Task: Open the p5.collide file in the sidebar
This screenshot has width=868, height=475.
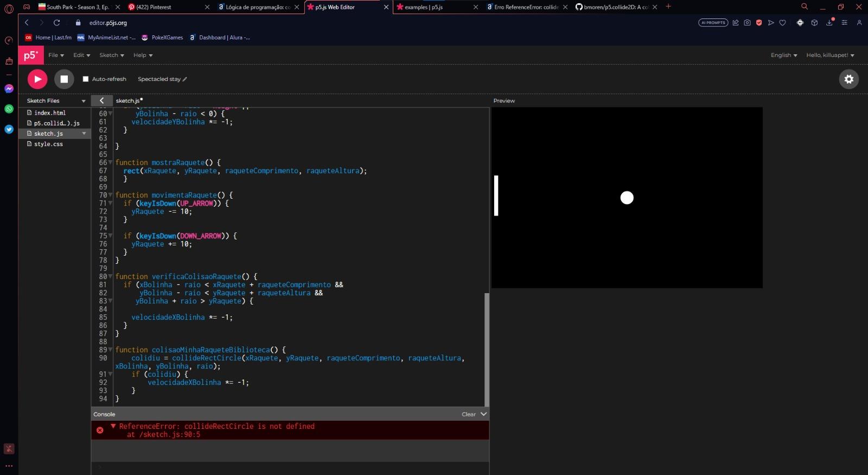Action: pyautogui.click(x=56, y=123)
